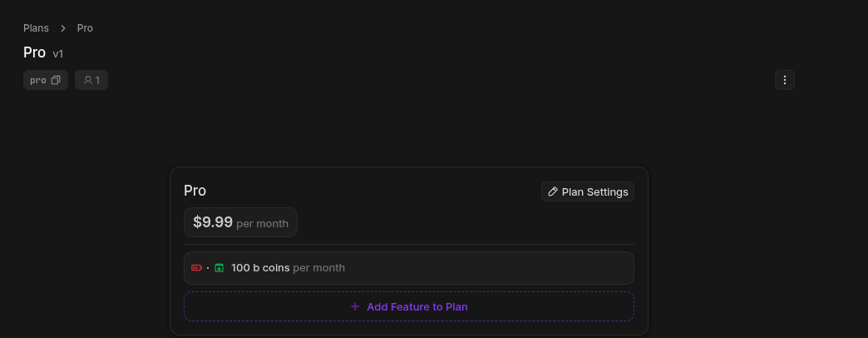Image resolution: width=868 pixels, height=338 pixels.
Task: Click the Pro breadcrumb item
Action: (85, 28)
